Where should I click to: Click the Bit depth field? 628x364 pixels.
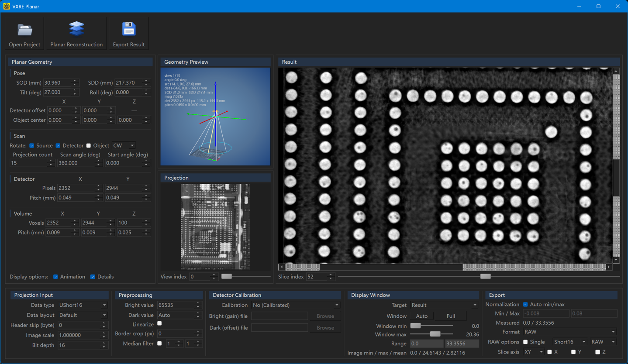tap(83, 345)
